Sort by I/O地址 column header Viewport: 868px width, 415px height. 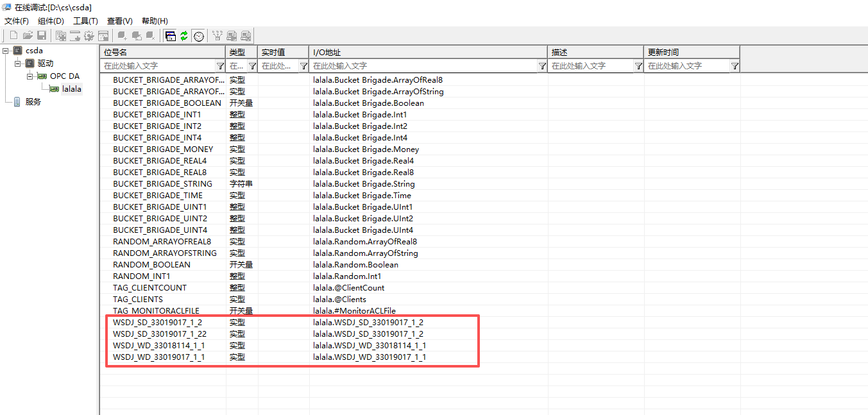tap(429, 53)
